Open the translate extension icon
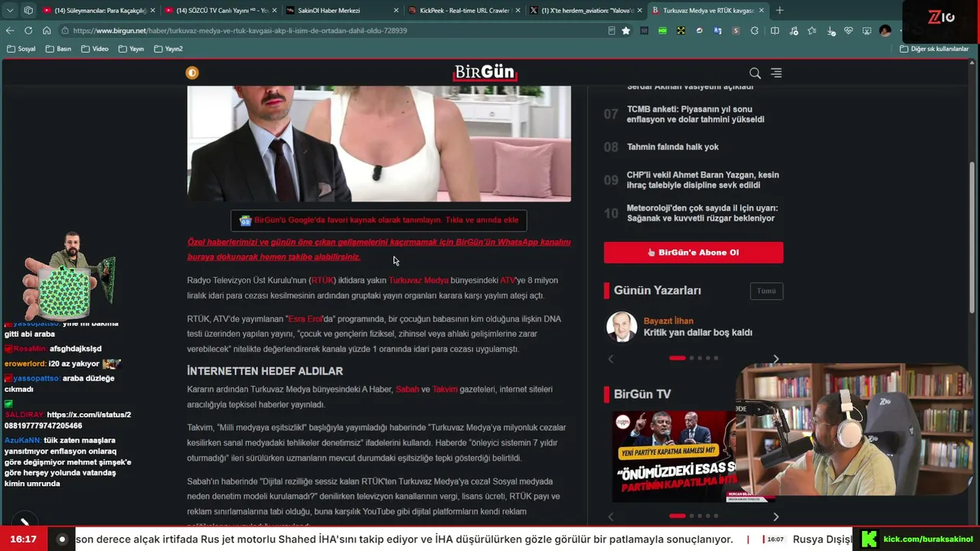Viewport: 980px width, 551px height. pos(717,31)
